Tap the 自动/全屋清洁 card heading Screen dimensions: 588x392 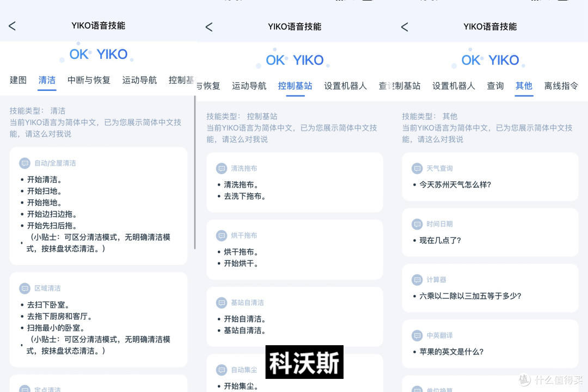55,163
